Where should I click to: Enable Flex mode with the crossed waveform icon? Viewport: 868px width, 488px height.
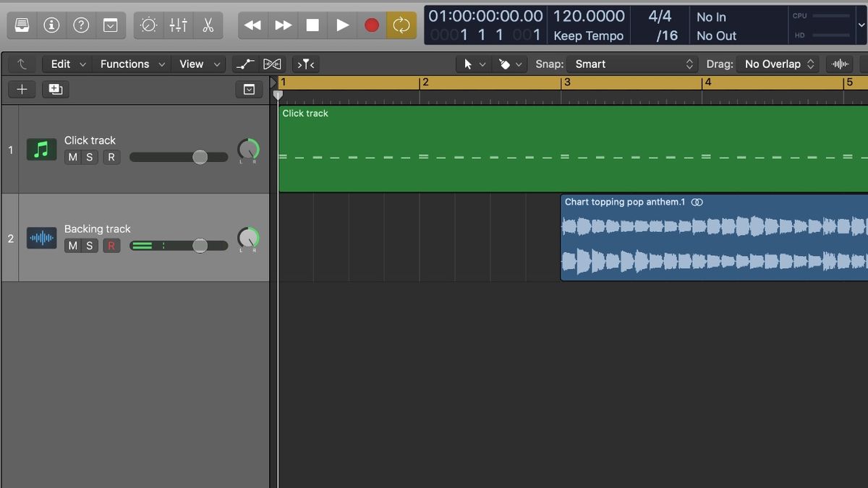[x=272, y=64]
